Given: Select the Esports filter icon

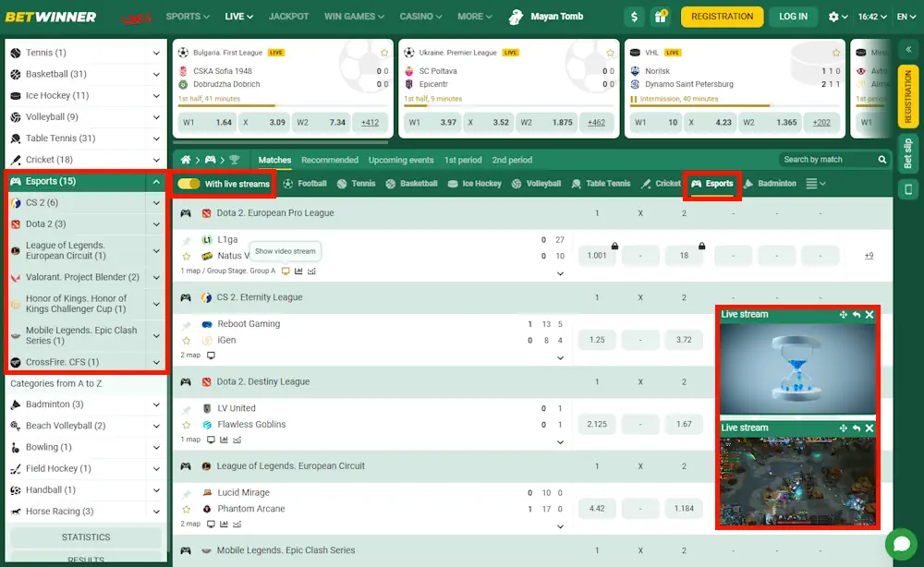Looking at the screenshot, I should click(x=711, y=183).
